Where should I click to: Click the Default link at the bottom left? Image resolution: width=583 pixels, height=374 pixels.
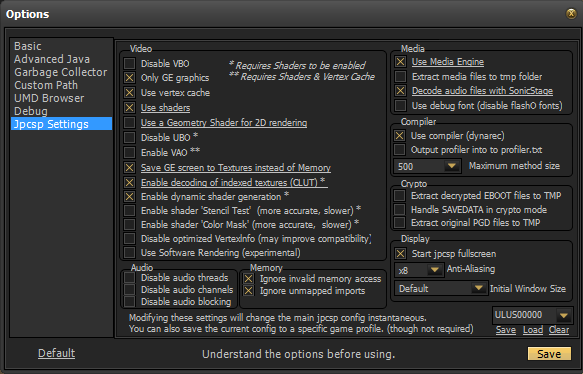click(57, 353)
